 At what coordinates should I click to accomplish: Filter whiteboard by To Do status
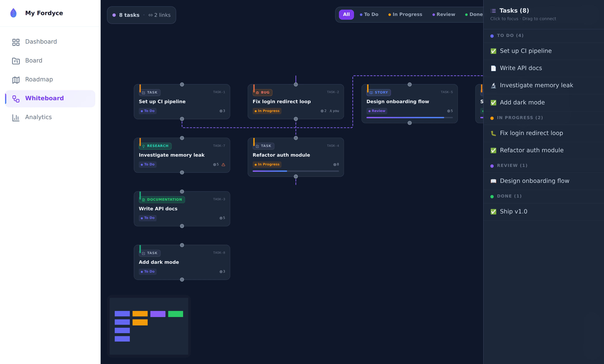point(369,14)
